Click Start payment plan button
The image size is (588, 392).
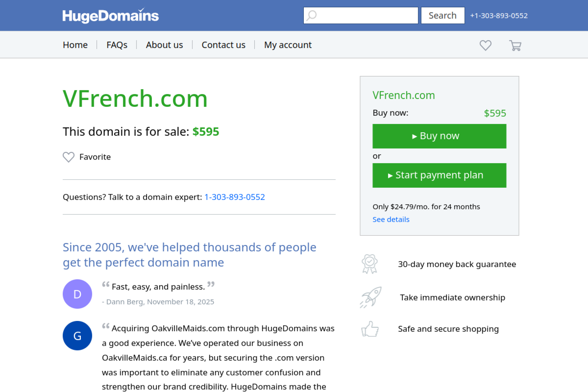pos(439,175)
